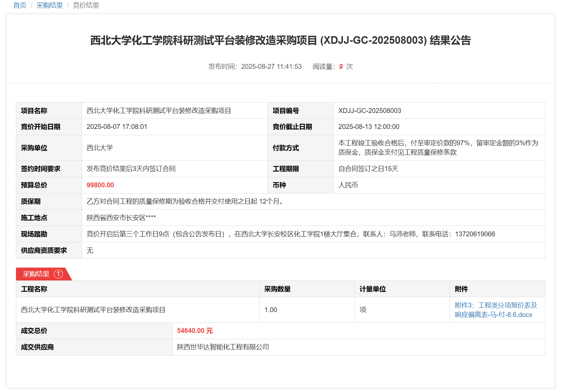Click the 质保期 warranty description text

185,202
